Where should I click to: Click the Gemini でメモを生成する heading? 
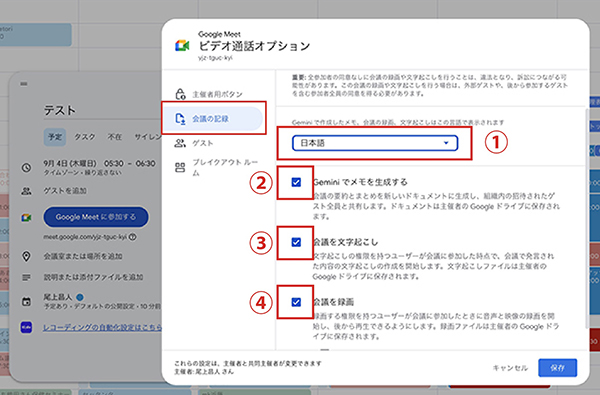pos(360,182)
